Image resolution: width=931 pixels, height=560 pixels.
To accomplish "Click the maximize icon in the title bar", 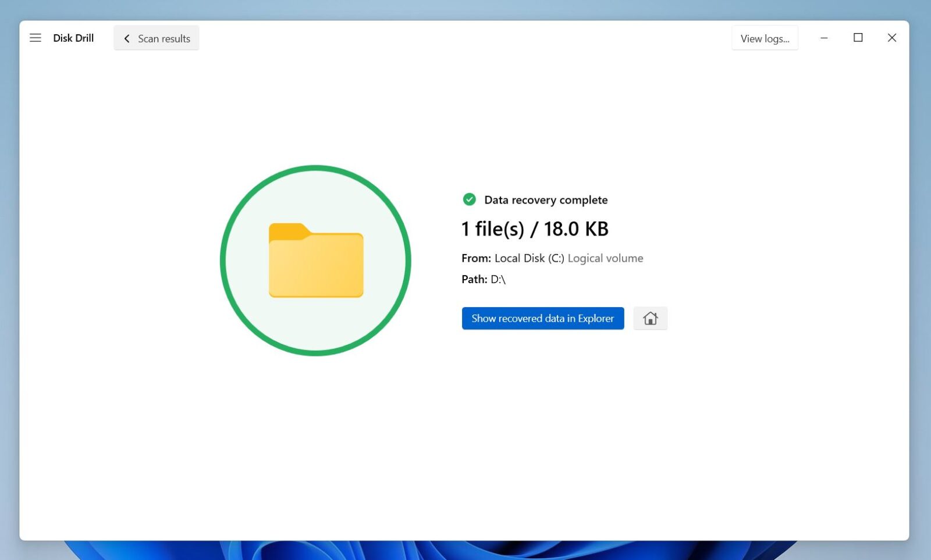I will tap(858, 37).
